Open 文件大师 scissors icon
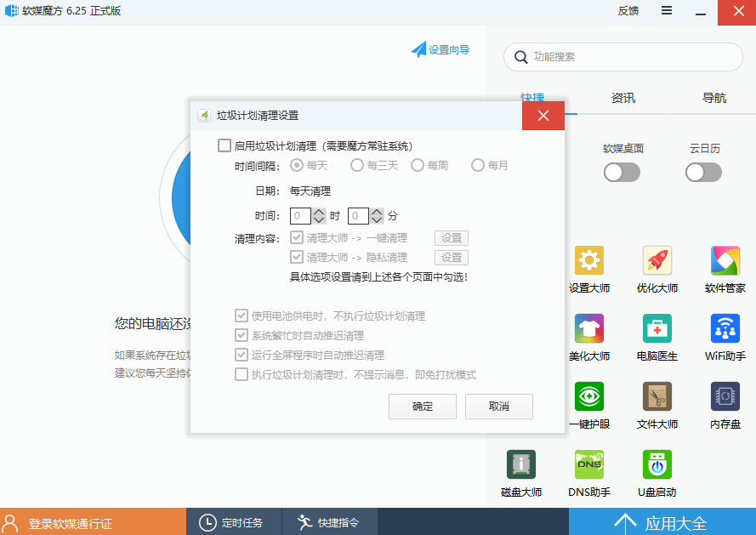The image size is (756, 535). click(x=657, y=396)
